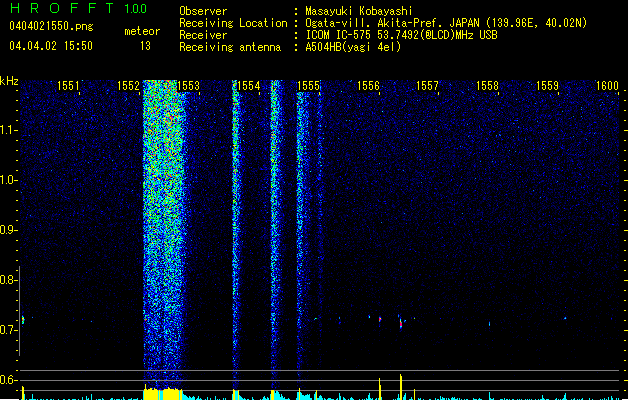Click the 0.7 kHz frequency label
Screen dimensions: 629x400
coord(8,330)
